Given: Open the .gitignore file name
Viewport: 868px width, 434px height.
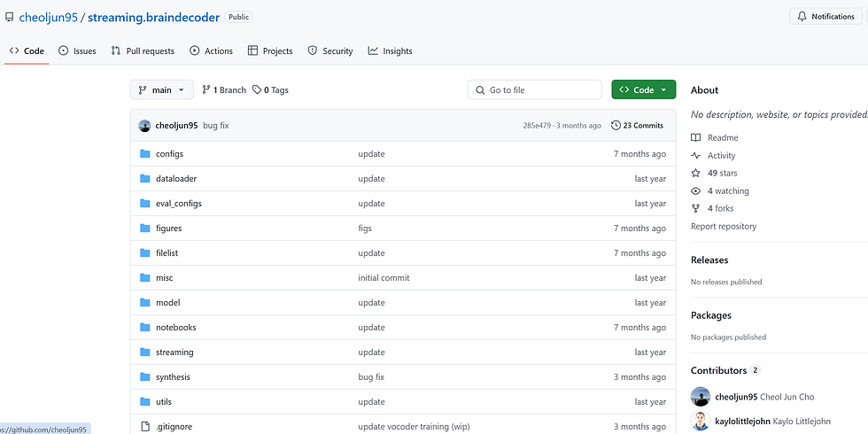Looking at the screenshot, I should click(x=174, y=427).
